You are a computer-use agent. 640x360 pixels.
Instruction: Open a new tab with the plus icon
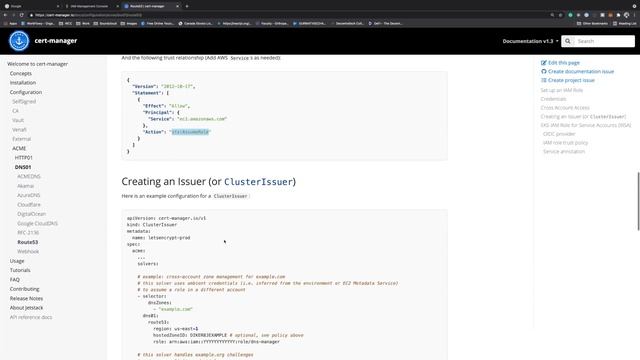(187, 6)
